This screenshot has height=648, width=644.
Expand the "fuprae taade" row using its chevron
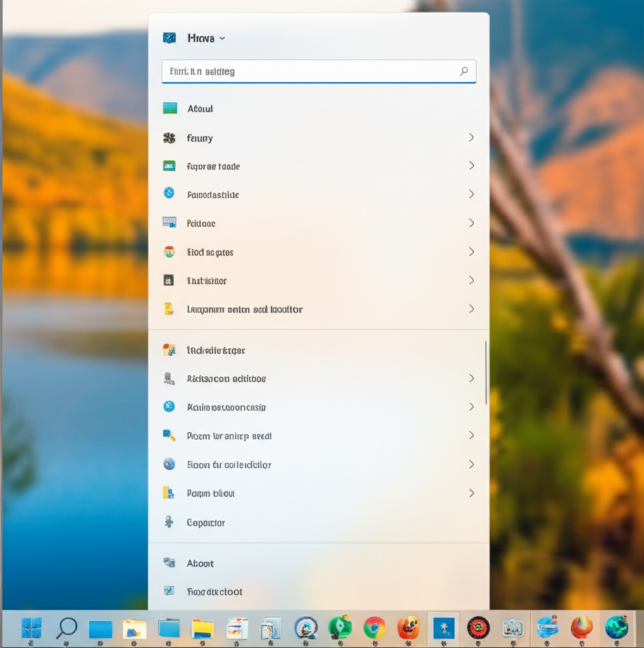pos(471,166)
